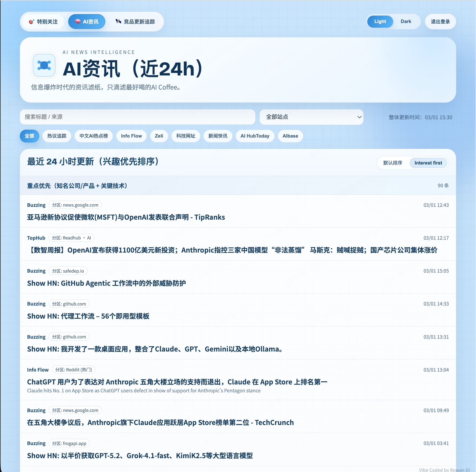Select the Light theme option
The image size is (476, 472).
380,22
